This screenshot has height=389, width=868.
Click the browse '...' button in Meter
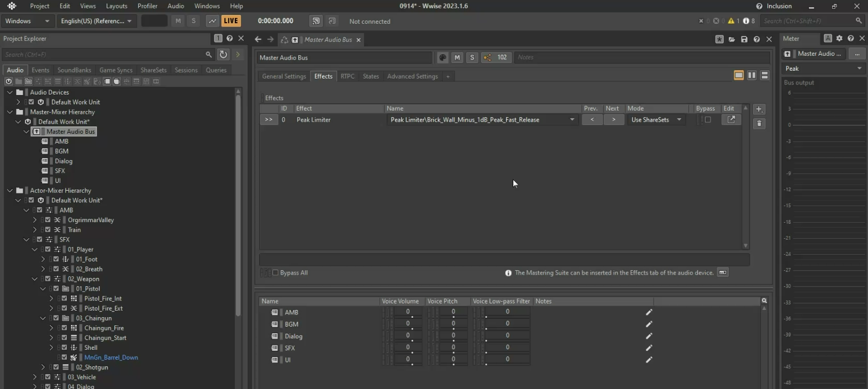pos(857,54)
